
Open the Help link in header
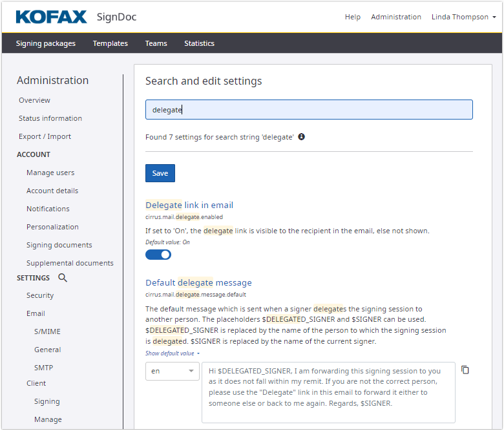353,17
